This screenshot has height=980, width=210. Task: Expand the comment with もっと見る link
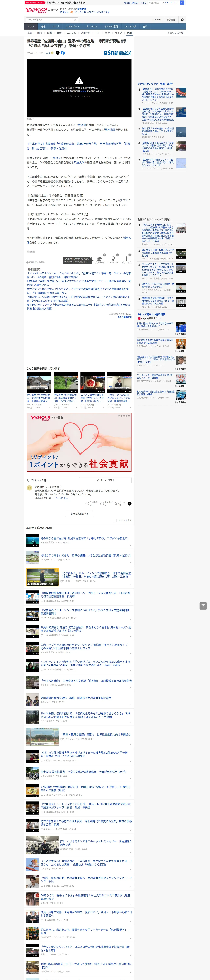62,498
